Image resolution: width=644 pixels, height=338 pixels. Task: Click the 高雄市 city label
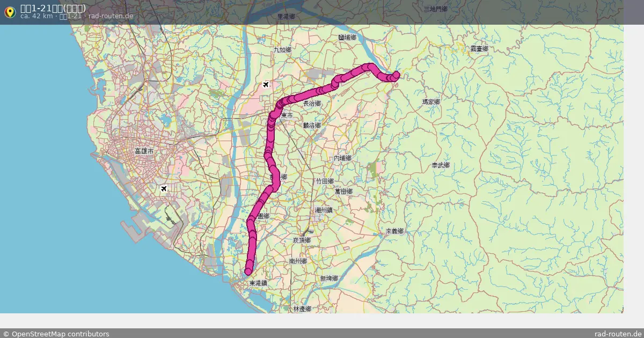pos(144,152)
